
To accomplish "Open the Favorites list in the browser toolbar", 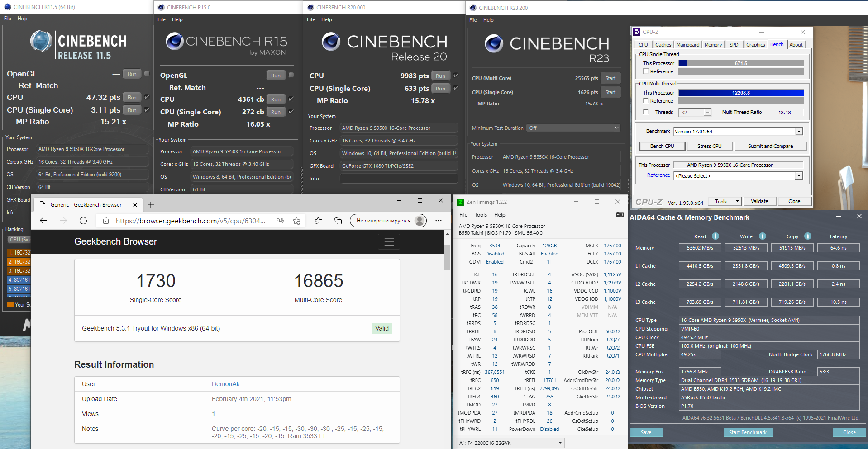I will [318, 221].
